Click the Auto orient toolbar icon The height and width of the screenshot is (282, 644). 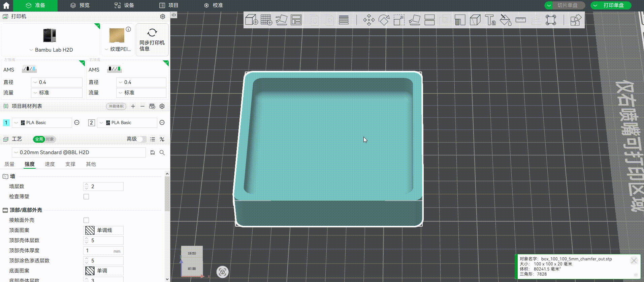[x=281, y=20]
